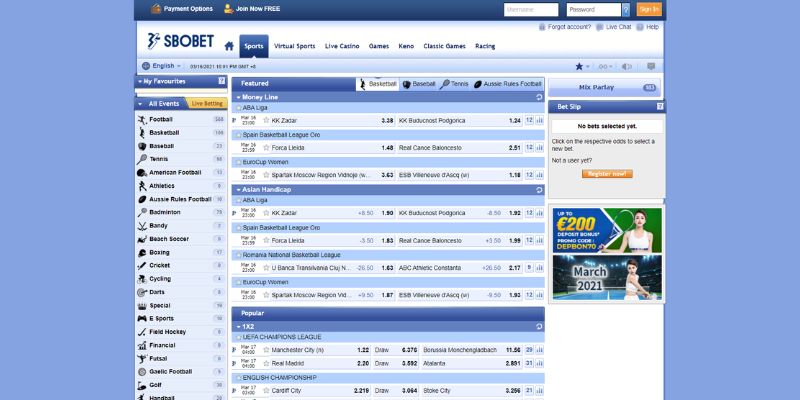Viewport: 800px width, 400px height.
Task: Open the odds format dropdown in toolbar
Action: (606, 66)
